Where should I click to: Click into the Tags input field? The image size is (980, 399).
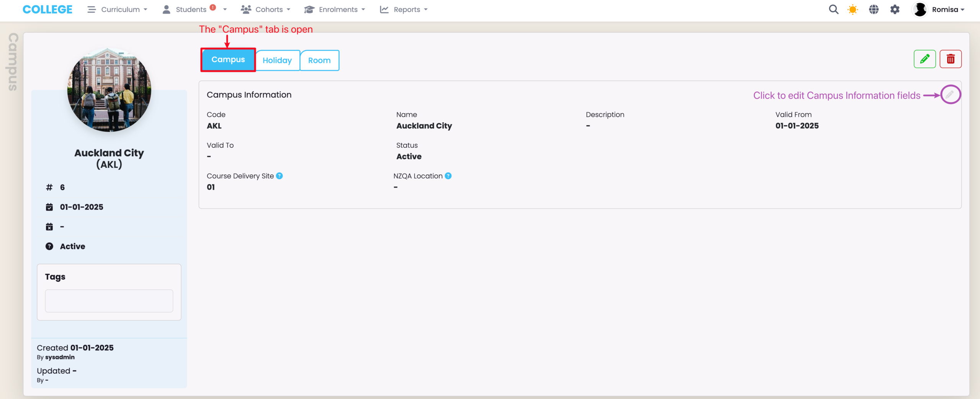coord(109,301)
